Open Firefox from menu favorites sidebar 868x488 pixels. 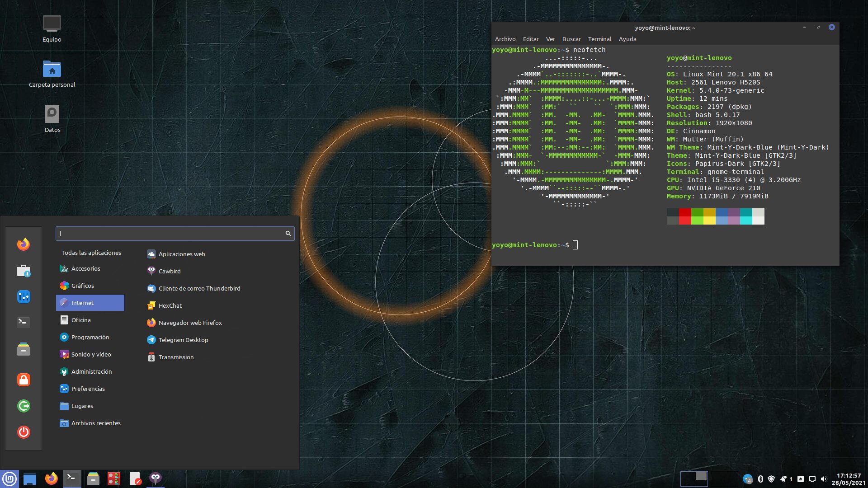(x=24, y=244)
